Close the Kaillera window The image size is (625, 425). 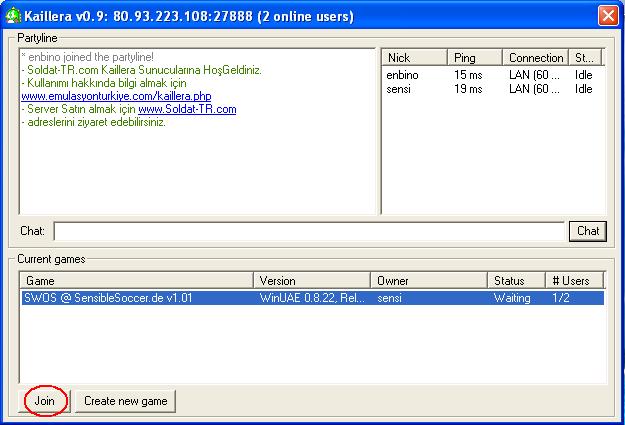608,16
